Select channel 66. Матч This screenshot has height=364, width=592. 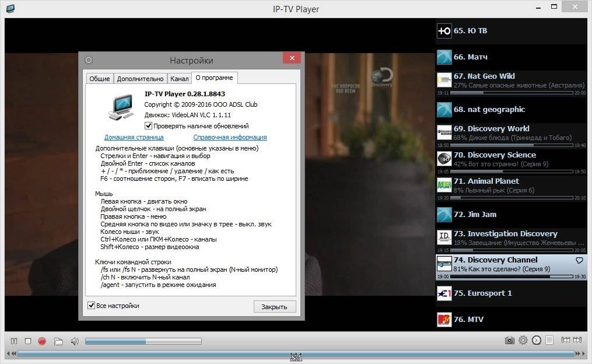click(x=511, y=57)
